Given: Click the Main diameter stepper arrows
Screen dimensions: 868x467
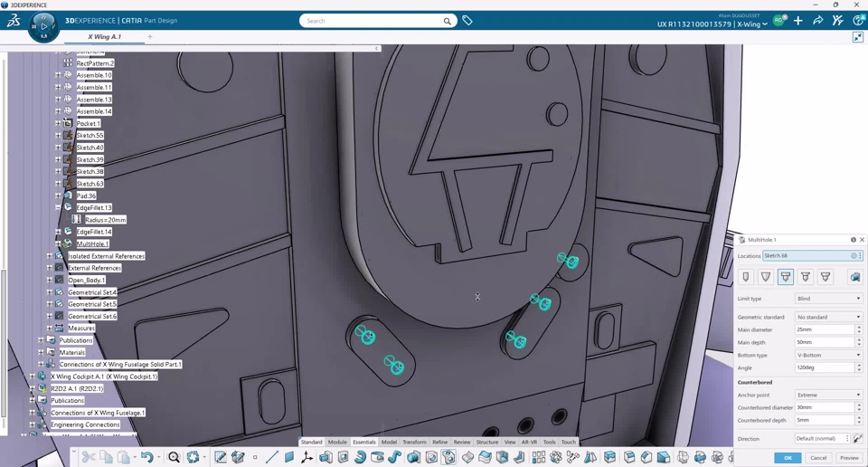Looking at the screenshot, I should (x=859, y=329).
